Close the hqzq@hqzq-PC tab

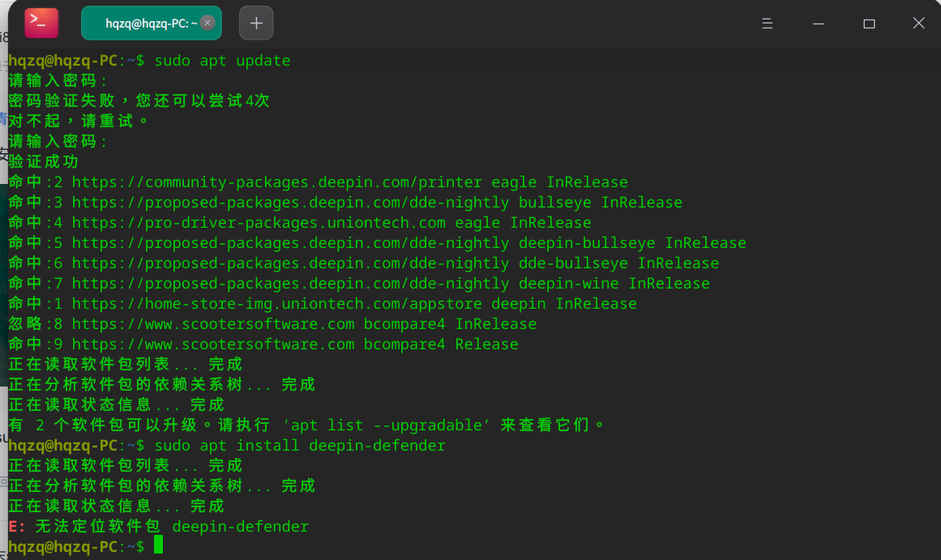click(207, 23)
